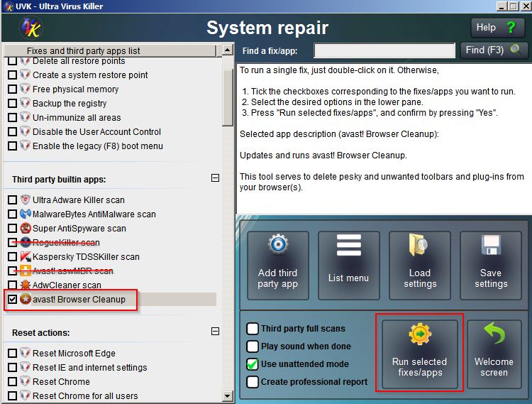Screen dimensions: 532x404
Task: Tick the AdwCleaner scan checkbox
Action: click(12, 285)
